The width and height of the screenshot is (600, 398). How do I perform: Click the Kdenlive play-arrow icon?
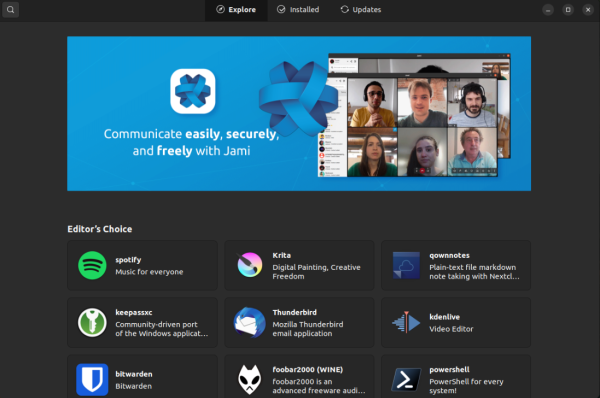[x=406, y=322]
